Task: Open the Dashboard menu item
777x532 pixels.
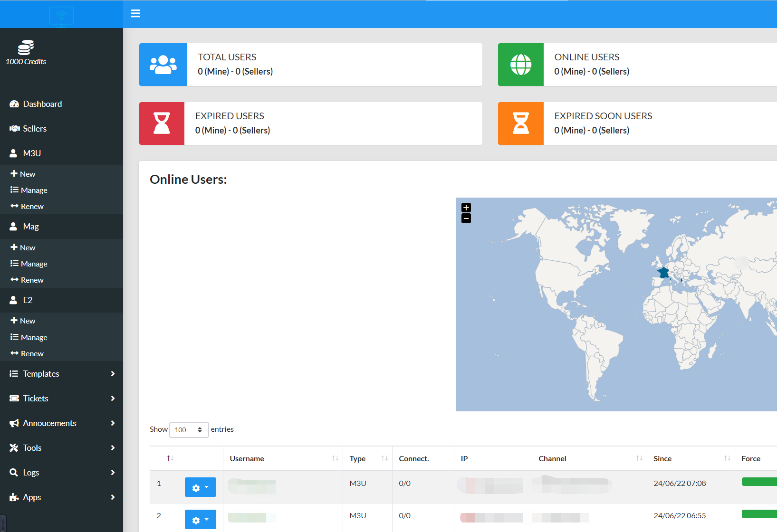Action: coord(61,104)
